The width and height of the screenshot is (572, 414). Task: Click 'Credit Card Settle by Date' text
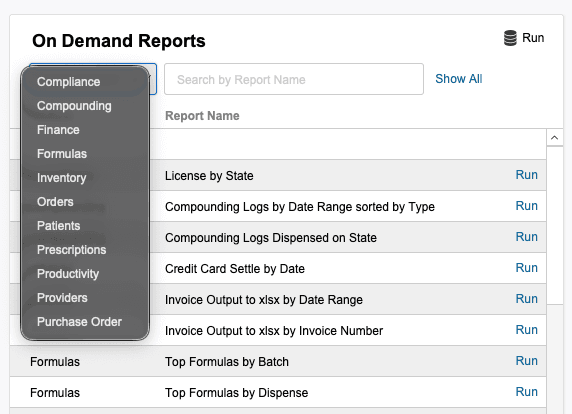tap(235, 269)
